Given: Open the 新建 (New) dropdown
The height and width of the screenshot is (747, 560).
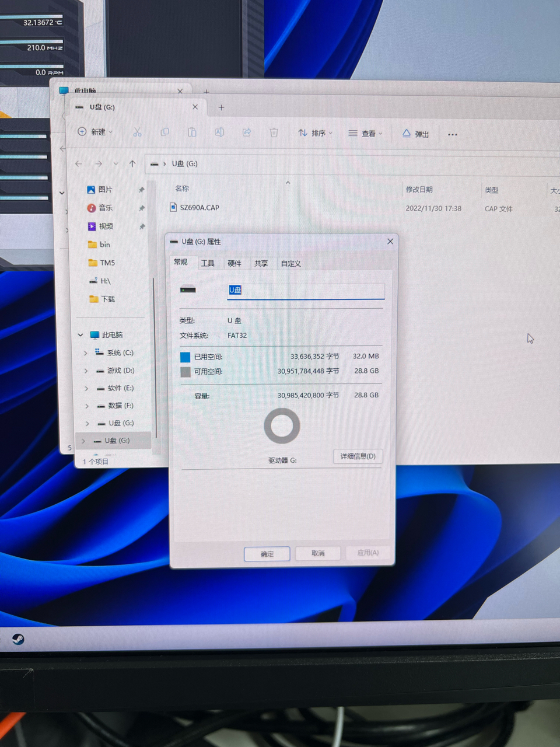Looking at the screenshot, I should [x=95, y=132].
